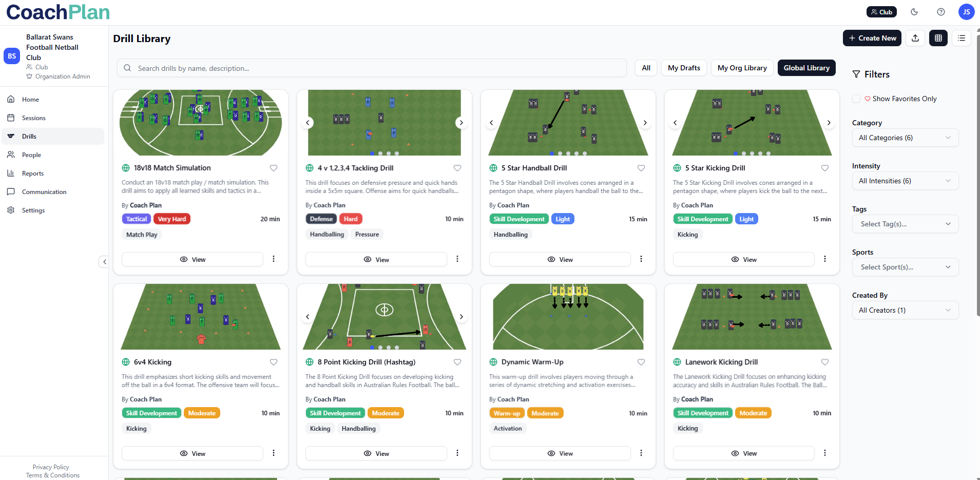This screenshot has width=980, height=480.
Task: Click the search drills input field
Action: 372,68
